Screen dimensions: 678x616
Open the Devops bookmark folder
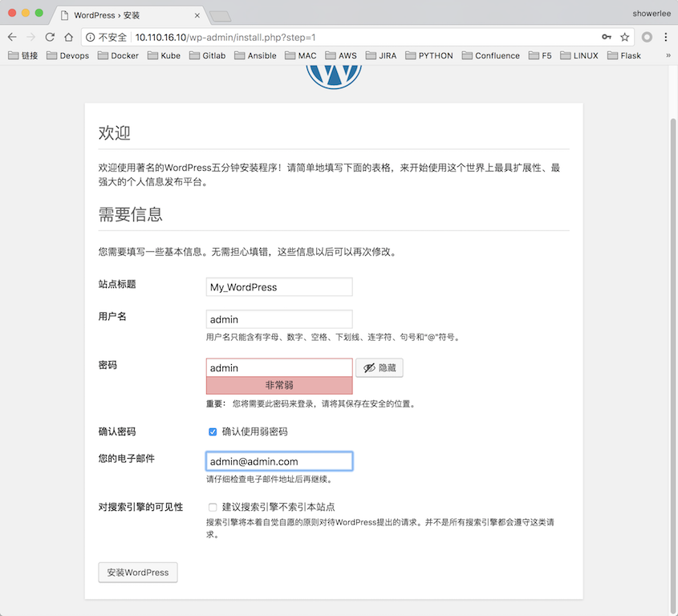67,55
